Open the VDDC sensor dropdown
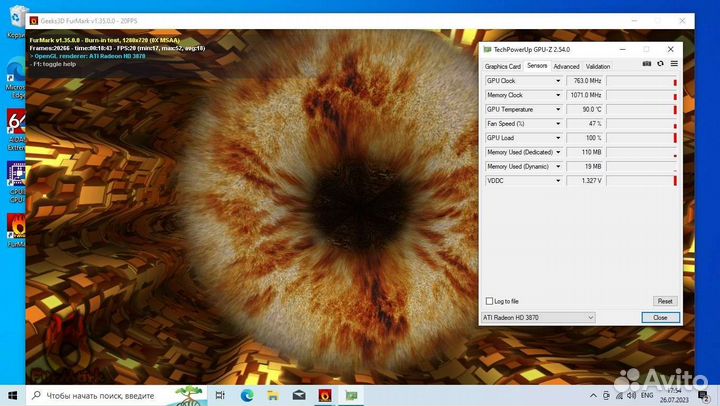Screen dimensions: 720x406 [x=558, y=180]
